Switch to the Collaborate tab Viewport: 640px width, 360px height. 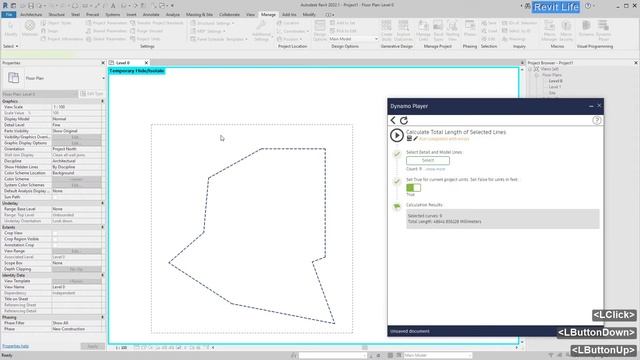click(229, 14)
